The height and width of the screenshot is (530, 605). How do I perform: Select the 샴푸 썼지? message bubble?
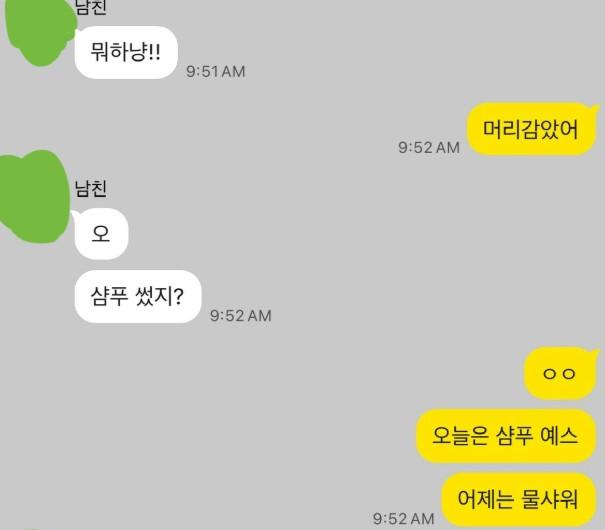[138, 296]
